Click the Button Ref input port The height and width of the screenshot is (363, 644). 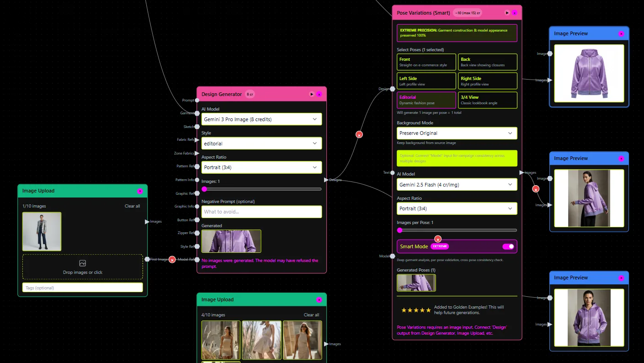point(197,220)
